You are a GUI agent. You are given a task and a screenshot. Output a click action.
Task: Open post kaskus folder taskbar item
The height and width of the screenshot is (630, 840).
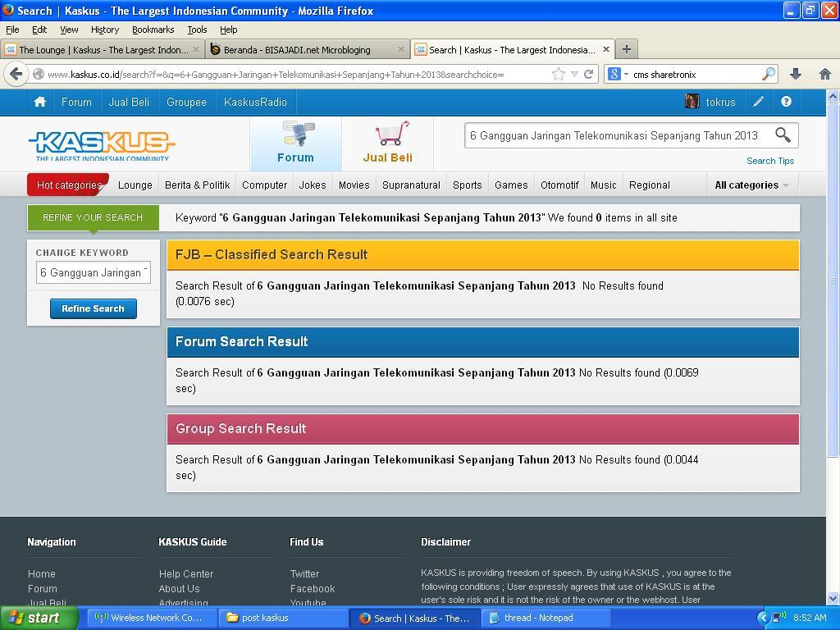(282, 618)
